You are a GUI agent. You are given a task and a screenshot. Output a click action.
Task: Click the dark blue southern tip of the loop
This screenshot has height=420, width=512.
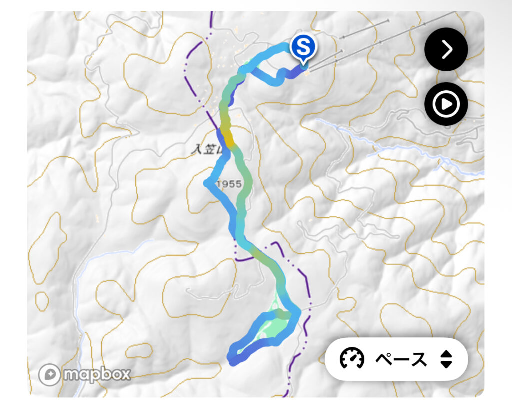(233, 358)
